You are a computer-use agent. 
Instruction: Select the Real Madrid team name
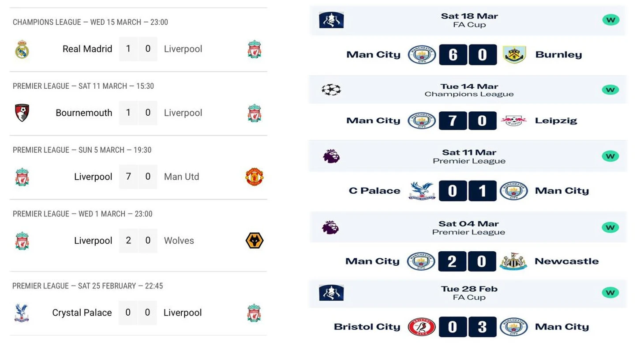(87, 49)
